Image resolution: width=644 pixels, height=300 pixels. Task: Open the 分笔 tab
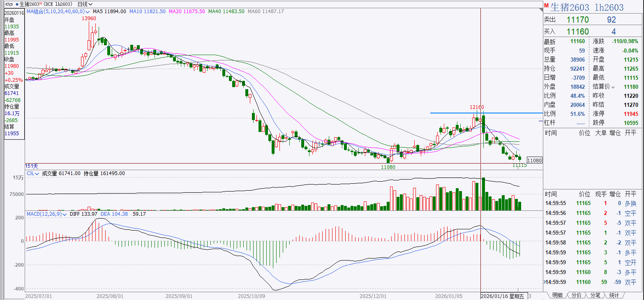click(x=595, y=295)
